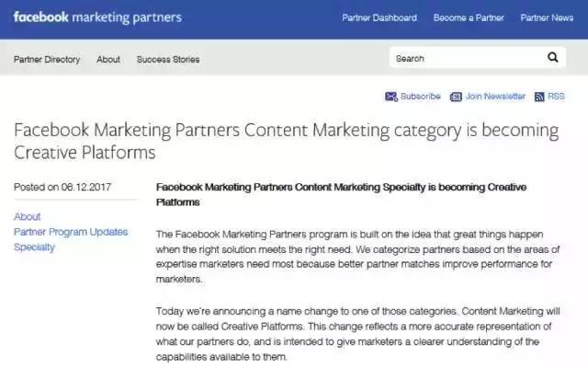This screenshot has height=368, width=588.
Task: Click the Join Newsletter text link
Action: click(495, 97)
